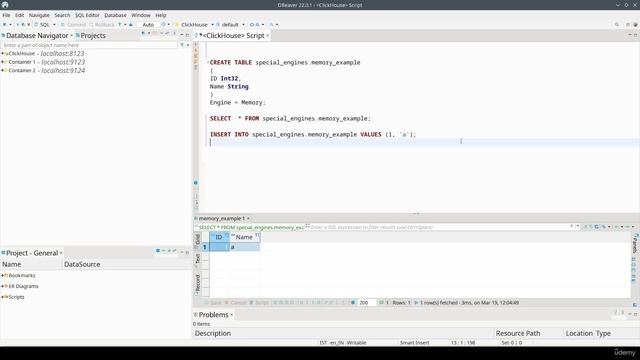Click the navigator filter funnel icon
Viewport: 640px width, 360px height.
[182, 45]
